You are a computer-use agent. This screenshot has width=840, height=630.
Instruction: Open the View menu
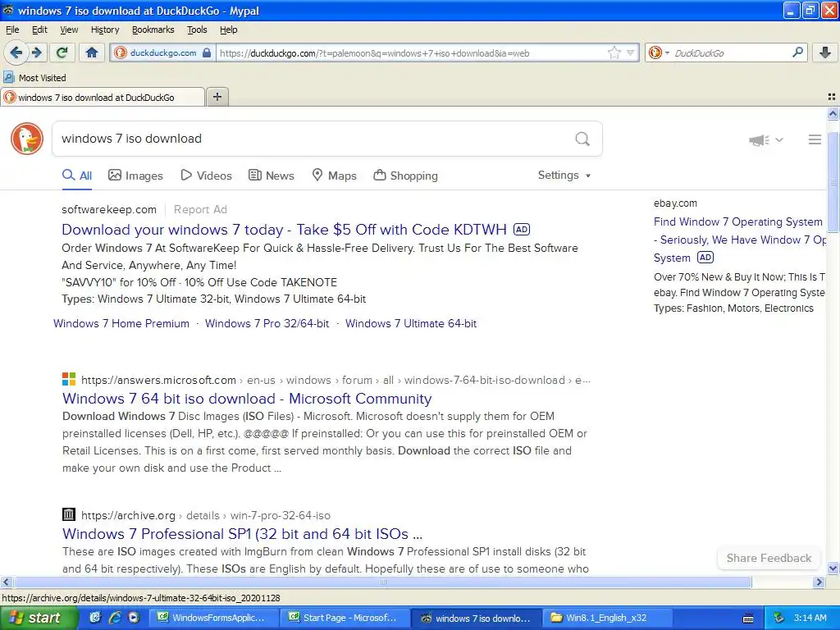tap(69, 30)
